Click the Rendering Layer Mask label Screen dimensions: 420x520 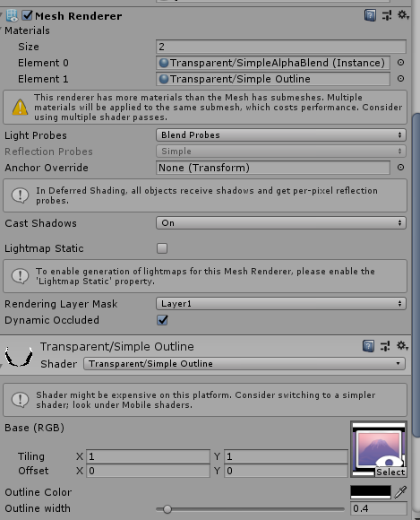point(61,304)
